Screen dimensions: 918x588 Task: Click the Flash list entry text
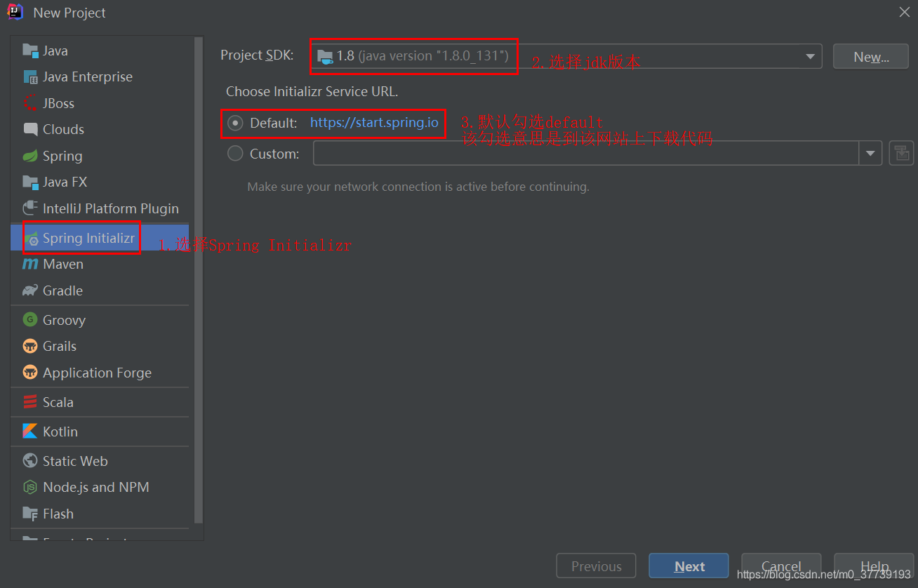pos(58,514)
